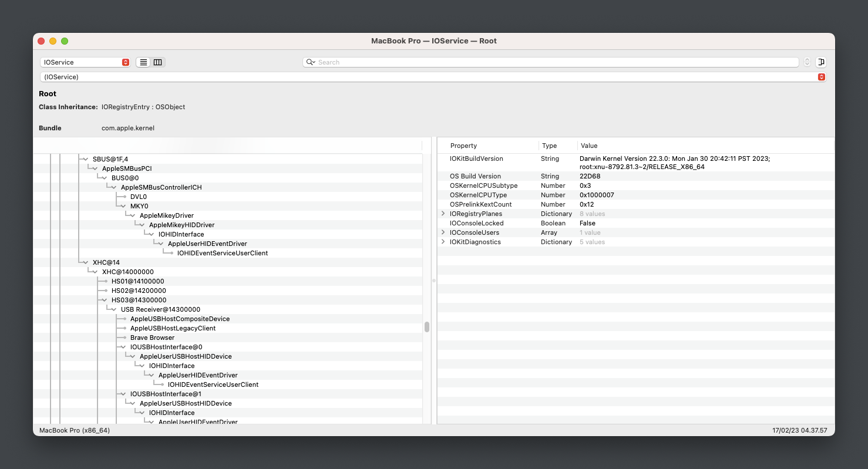Collapse the AppleMikeyHIDDriver node

(x=142, y=225)
